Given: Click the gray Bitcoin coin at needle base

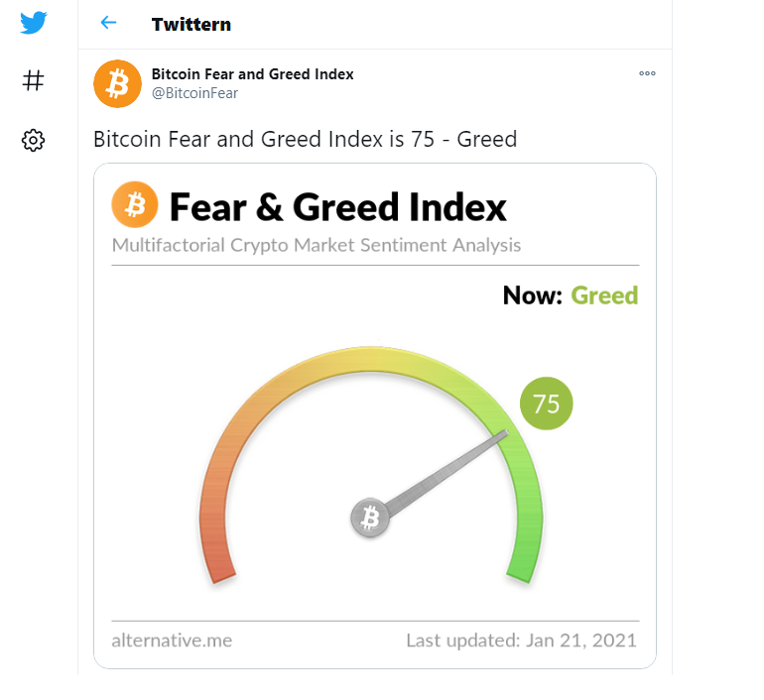Looking at the screenshot, I should pos(370,518).
